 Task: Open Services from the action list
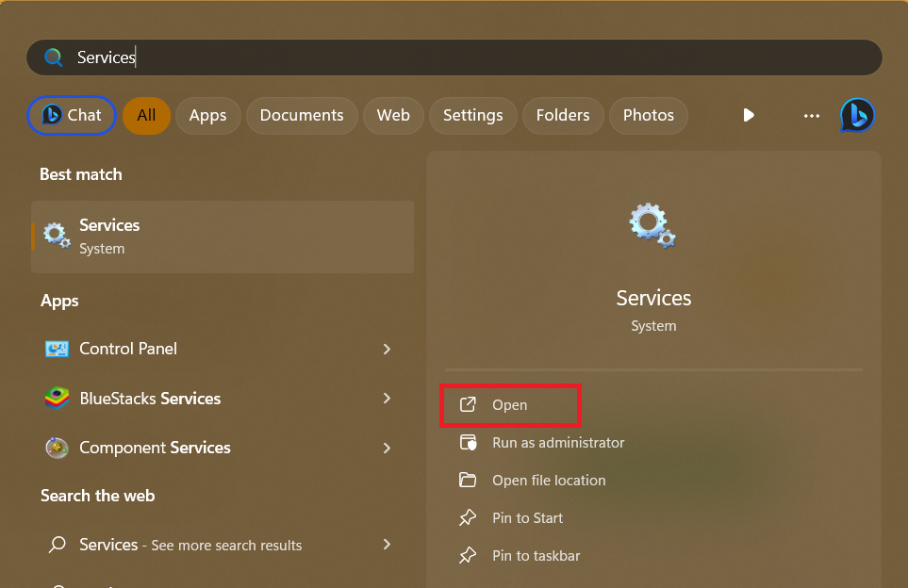[509, 405]
